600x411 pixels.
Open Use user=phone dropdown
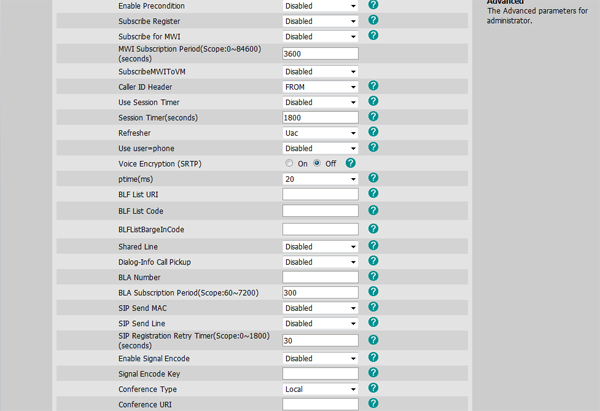320,148
